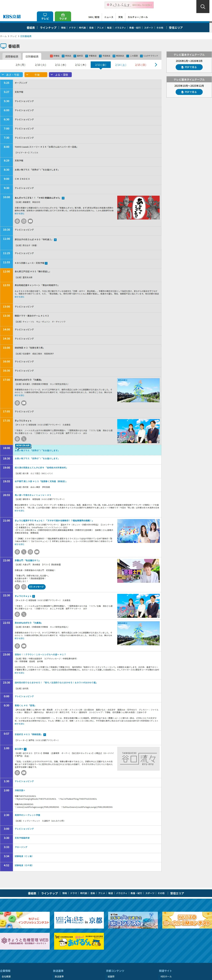
Task: Open website icon for 22:30 きょうとDays
Action: (17, 614)
